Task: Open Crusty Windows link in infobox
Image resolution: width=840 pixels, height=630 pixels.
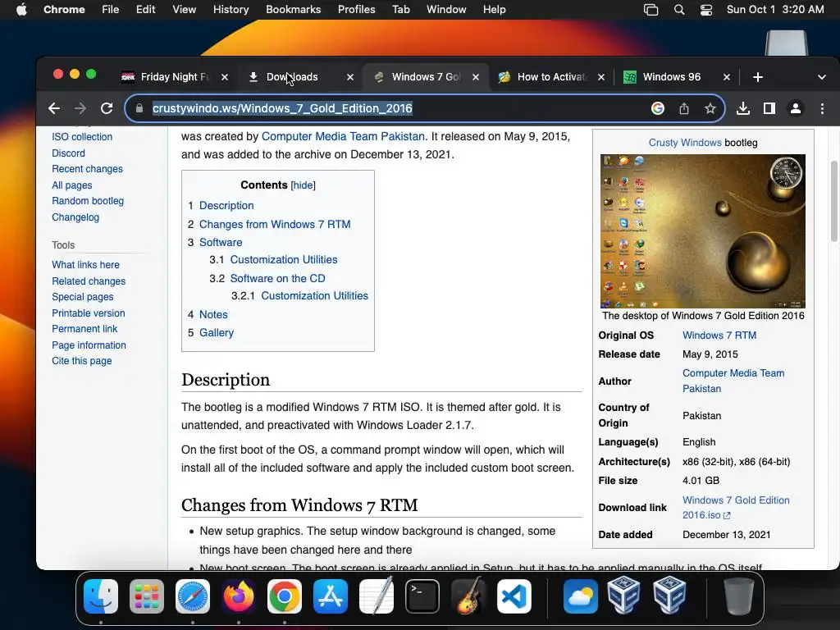Action: [x=685, y=143]
